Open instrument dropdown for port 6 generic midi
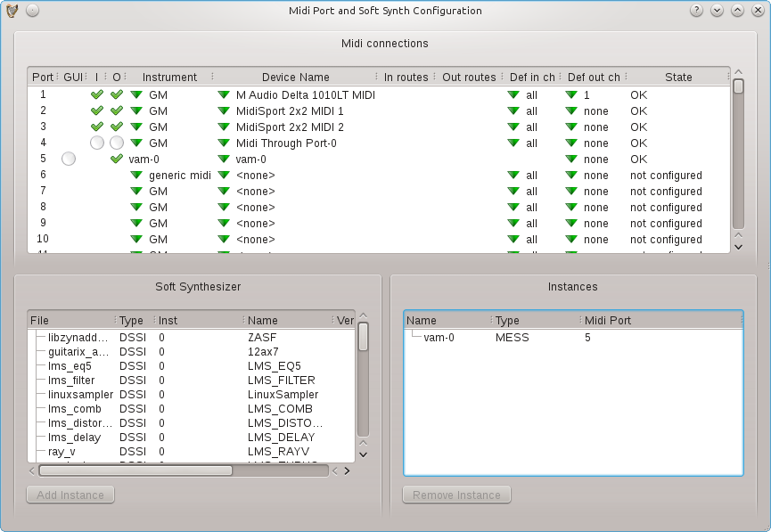The width and height of the screenshot is (771, 532). tap(136, 175)
